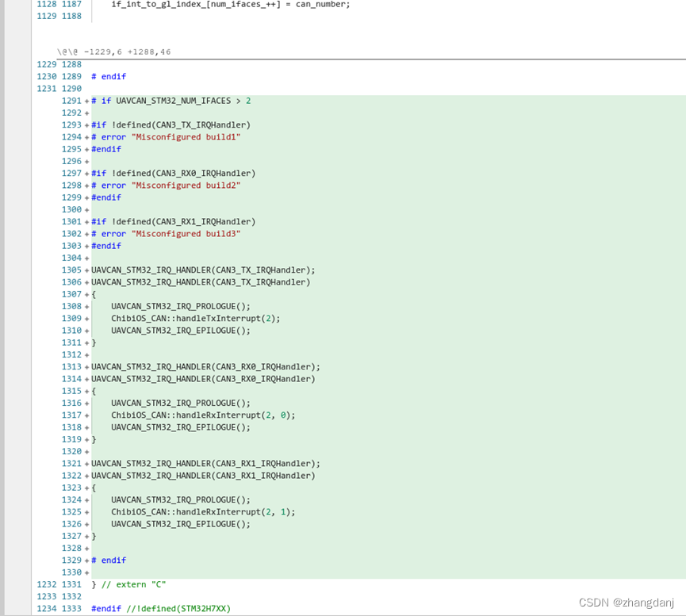
Task: Click "#endif //!defined(STM32H7XX)" line
Action: pyautogui.click(x=161, y=609)
